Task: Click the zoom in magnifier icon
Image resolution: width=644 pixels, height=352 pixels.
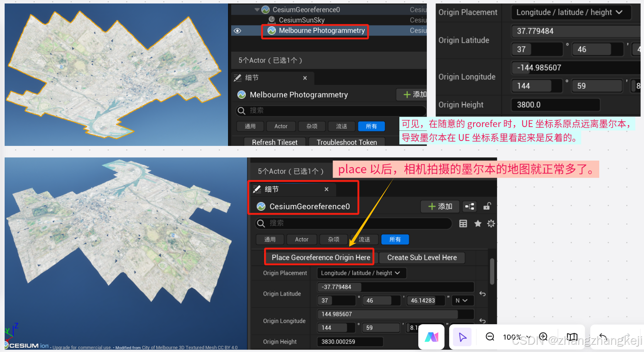Action: coord(543,337)
